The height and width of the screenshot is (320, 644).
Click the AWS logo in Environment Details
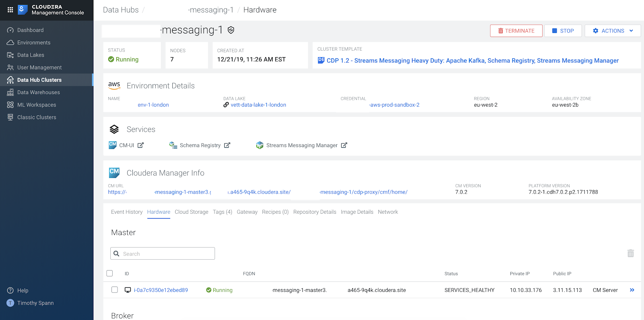(x=114, y=86)
